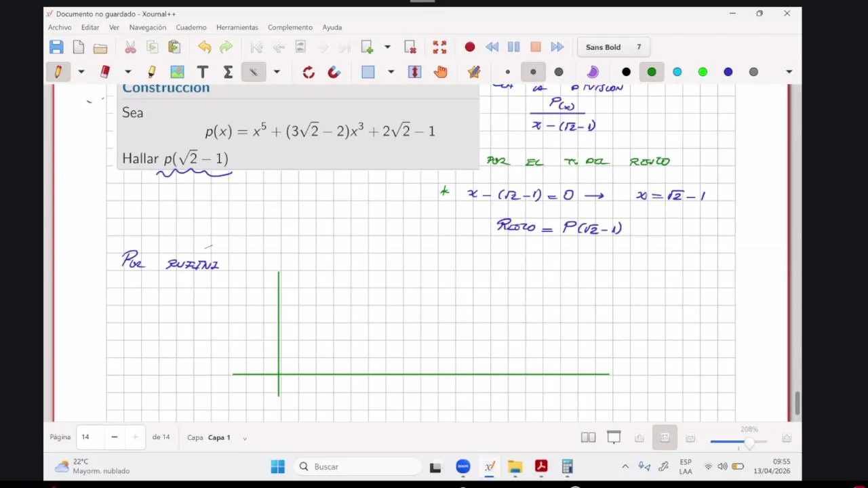Open the Complemento menu
The image size is (868, 488).
click(x=290, y=27)
